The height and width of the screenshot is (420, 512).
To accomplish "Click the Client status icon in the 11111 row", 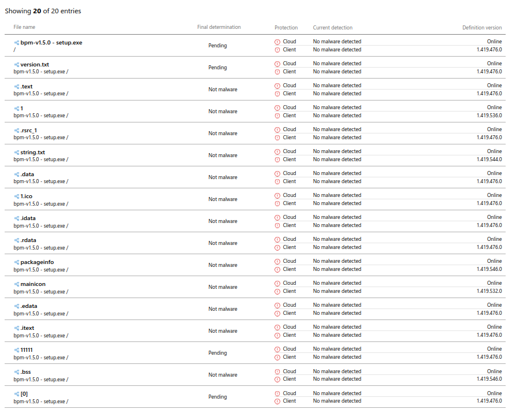I will pyautogui.click(x=277, y=357).
